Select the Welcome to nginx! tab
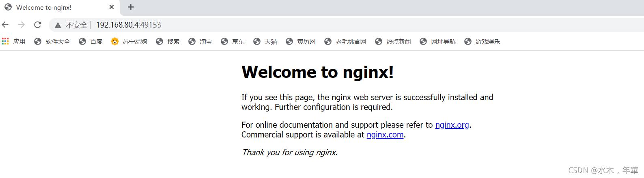Viewport: 644px width, 178px height. point(59,7)
